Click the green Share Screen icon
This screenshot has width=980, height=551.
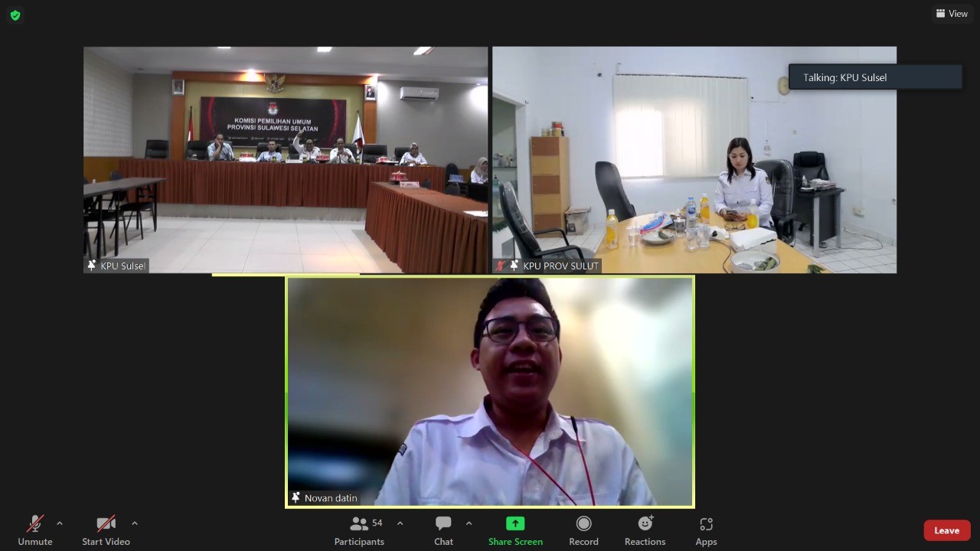(x=515, y=523)
